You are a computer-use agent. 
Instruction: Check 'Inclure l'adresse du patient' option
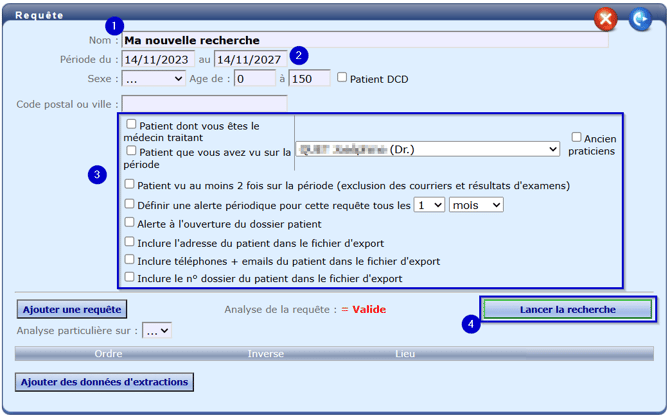pyautogui.click(x=130, y=241)
